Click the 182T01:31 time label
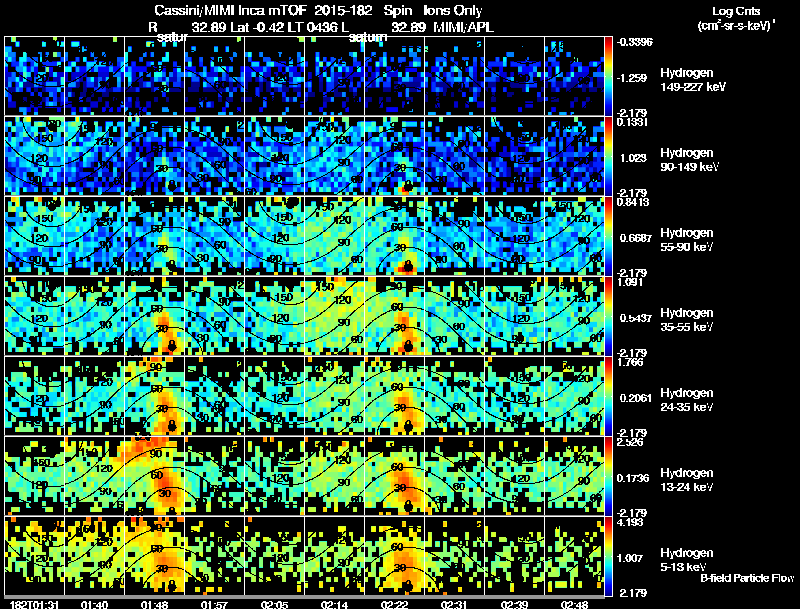 click(35, 604)
